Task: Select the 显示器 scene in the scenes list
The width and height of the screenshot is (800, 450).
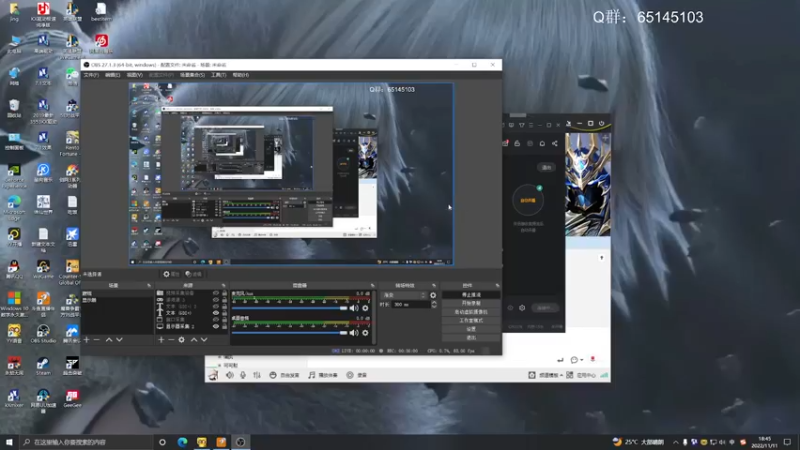Action: coord(117,300)
